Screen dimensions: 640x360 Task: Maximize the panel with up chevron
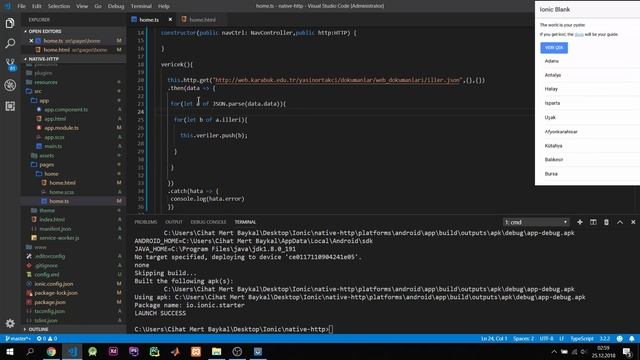(x=620, y=222)
